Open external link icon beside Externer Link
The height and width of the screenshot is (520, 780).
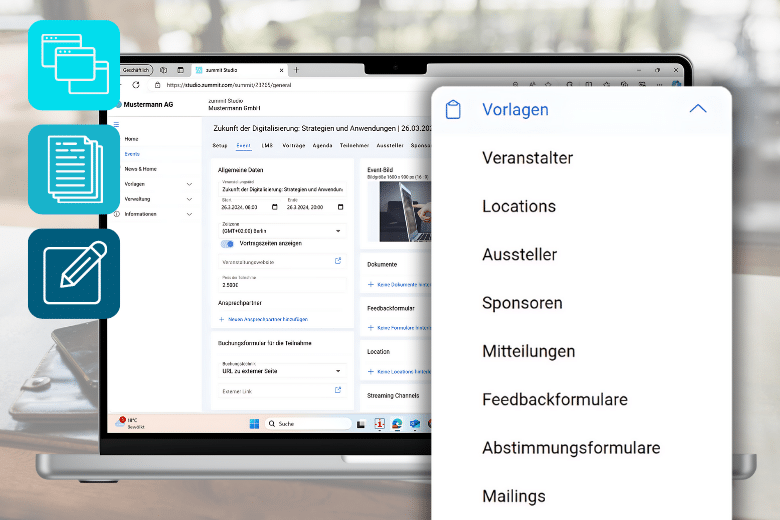[x=338, y=390]
